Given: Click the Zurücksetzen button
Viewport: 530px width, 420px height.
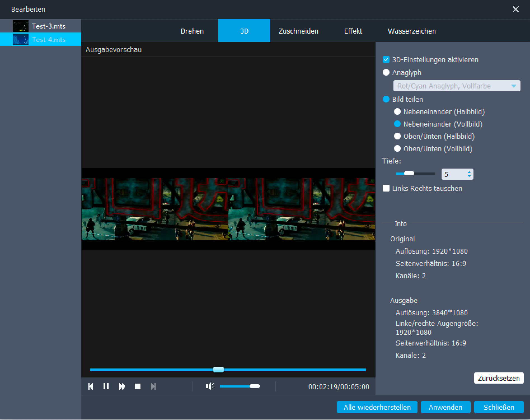Looking at the screenshot, I should (x=499, y=378).
